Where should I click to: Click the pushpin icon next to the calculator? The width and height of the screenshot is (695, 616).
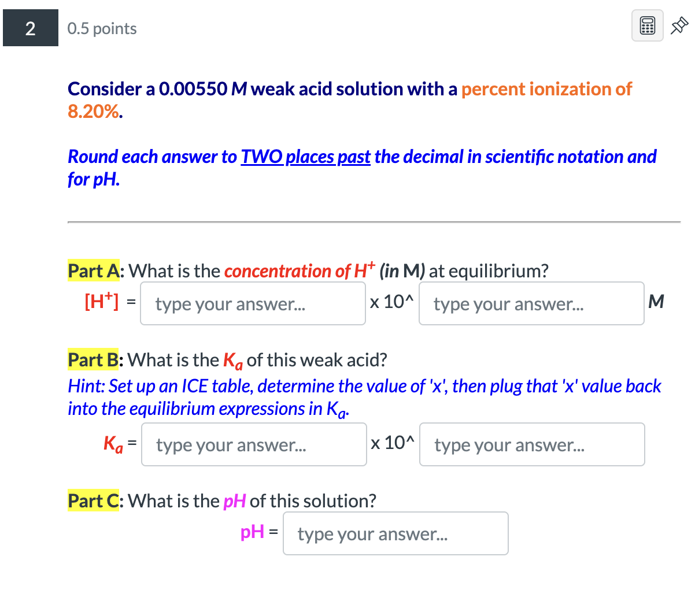point(679,25)
